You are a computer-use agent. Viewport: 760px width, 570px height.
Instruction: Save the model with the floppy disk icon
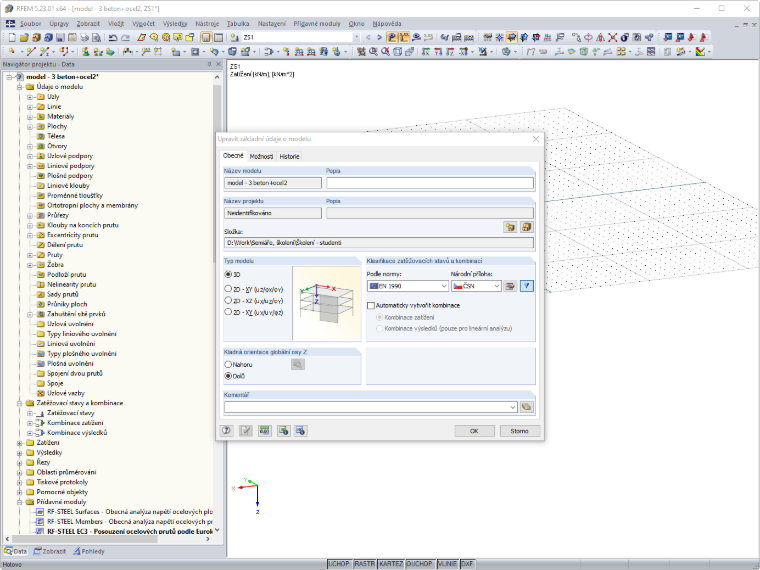tap(60, 37)
